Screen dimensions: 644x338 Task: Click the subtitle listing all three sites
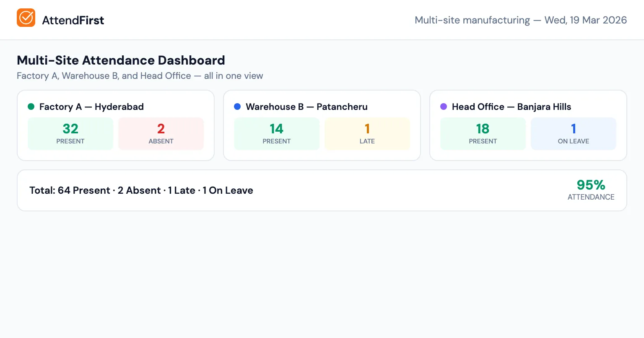(140, 76)
